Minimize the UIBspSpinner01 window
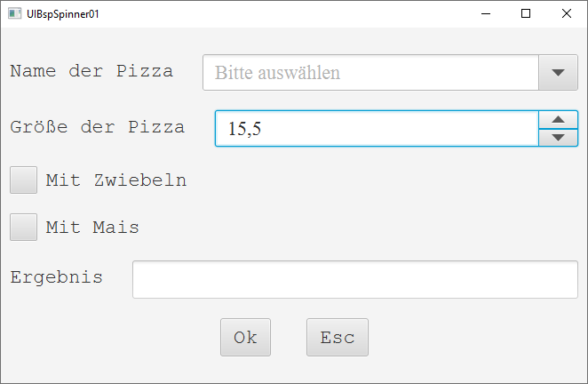 click(x=486, y=14)
